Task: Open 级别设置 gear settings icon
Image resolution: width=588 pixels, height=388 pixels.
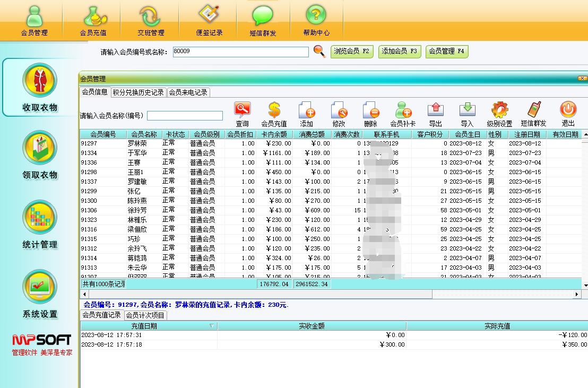Action: click(499, 110)
